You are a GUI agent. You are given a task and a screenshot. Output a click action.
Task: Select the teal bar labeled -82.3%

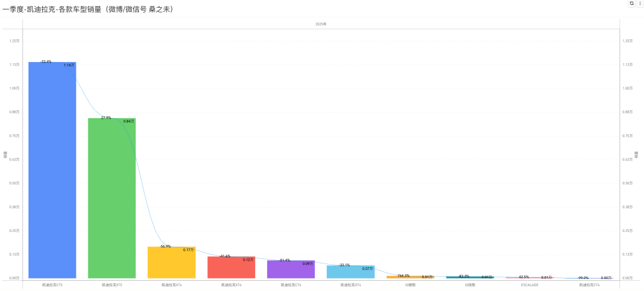click(470, 277)
